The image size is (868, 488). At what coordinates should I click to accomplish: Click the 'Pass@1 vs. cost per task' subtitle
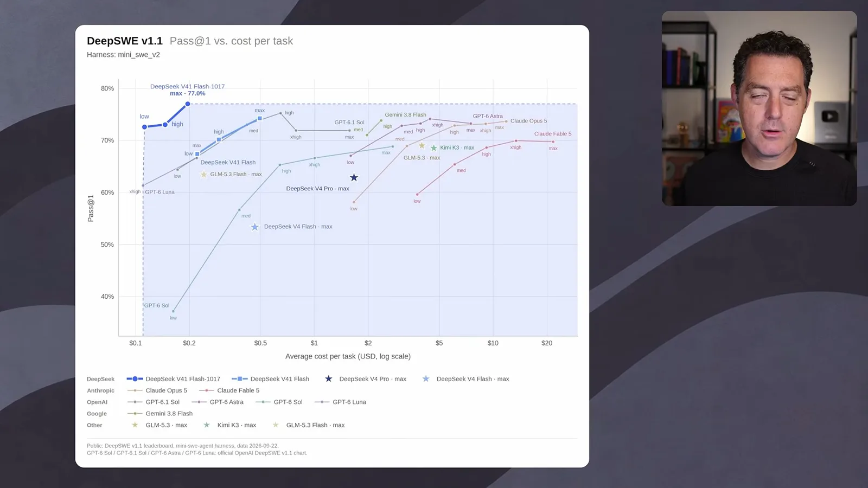click(x=231, y=41)
